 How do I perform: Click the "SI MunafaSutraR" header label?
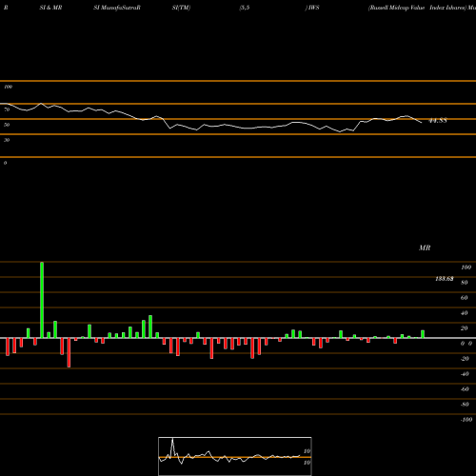[117, 8]
